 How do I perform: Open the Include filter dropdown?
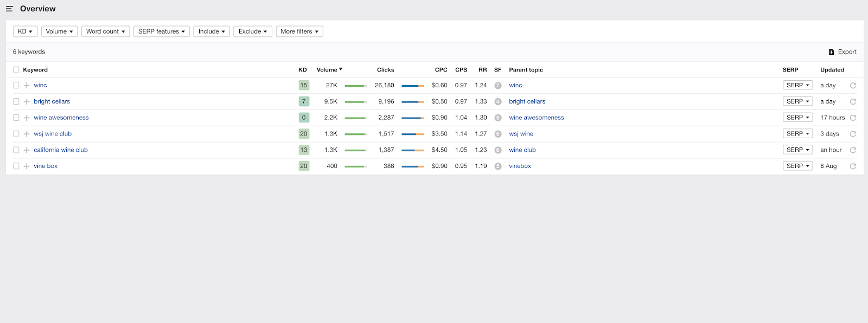[x=212, y=31]
